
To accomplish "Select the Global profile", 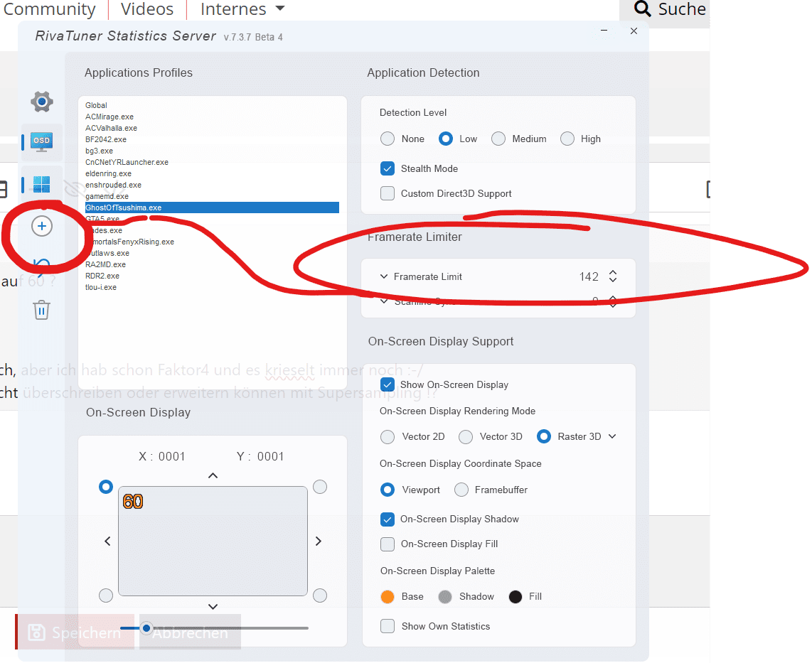I will [x=96, y=105].
